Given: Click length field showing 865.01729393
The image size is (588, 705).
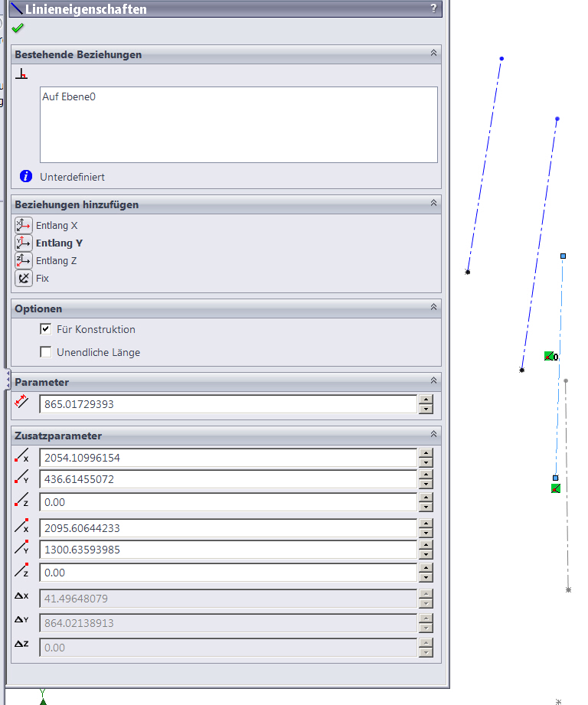Looking at the screenshot, I should 228,404.
